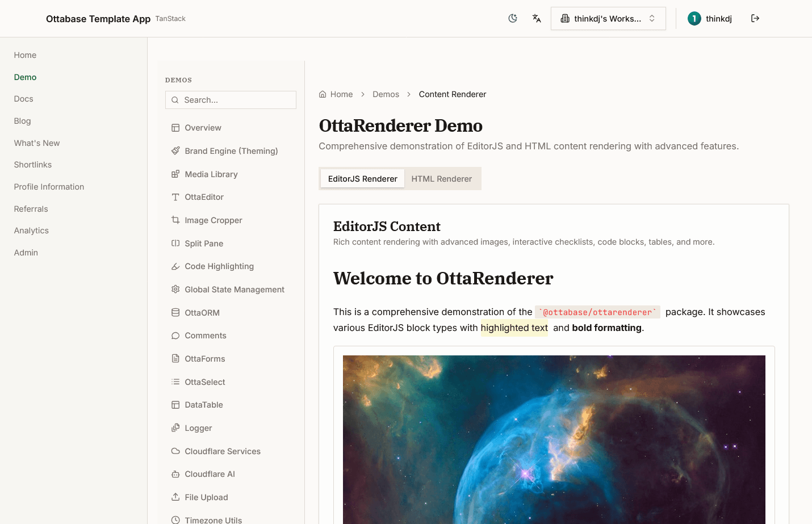This screenshot has width=812, height=524.
Task: Open Shortlinks in sidebar
Action: 33,165
